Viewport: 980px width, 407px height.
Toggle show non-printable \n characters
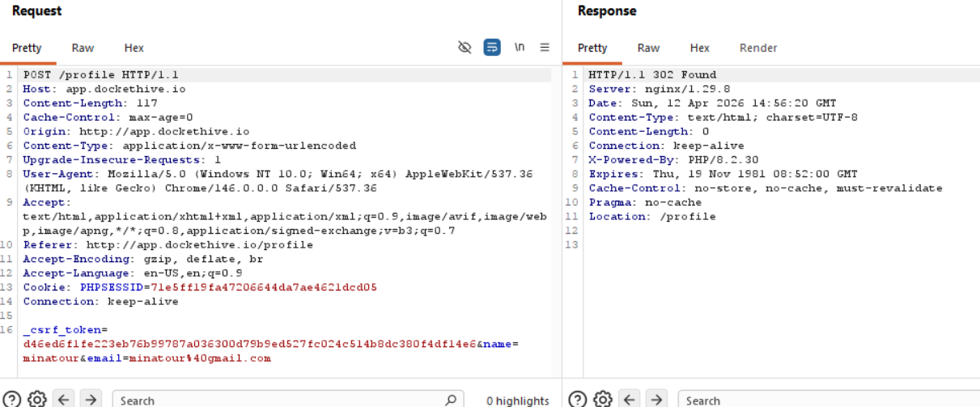pyautogui.click(x=519, y=48)
